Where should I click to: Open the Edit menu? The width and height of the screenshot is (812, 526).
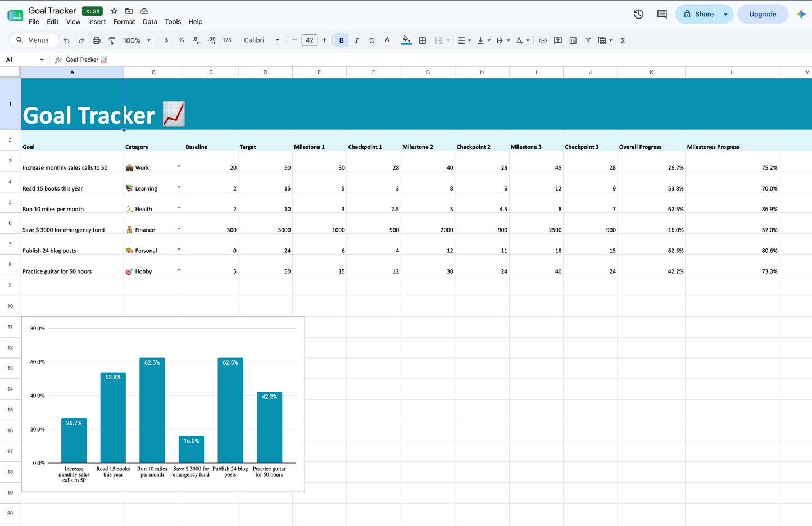(53, 22)
